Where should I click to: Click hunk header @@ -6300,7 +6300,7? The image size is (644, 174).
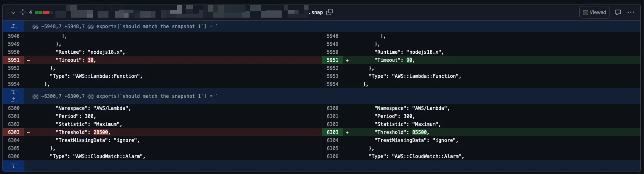coord(125,96)
